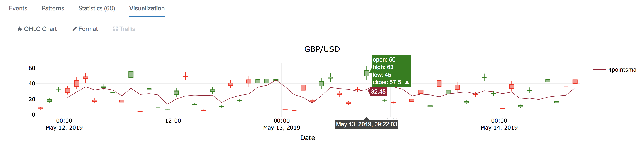Select the Statistics (60) tab
This screenshot has height=145, width=644.
(x=97, y=8)
